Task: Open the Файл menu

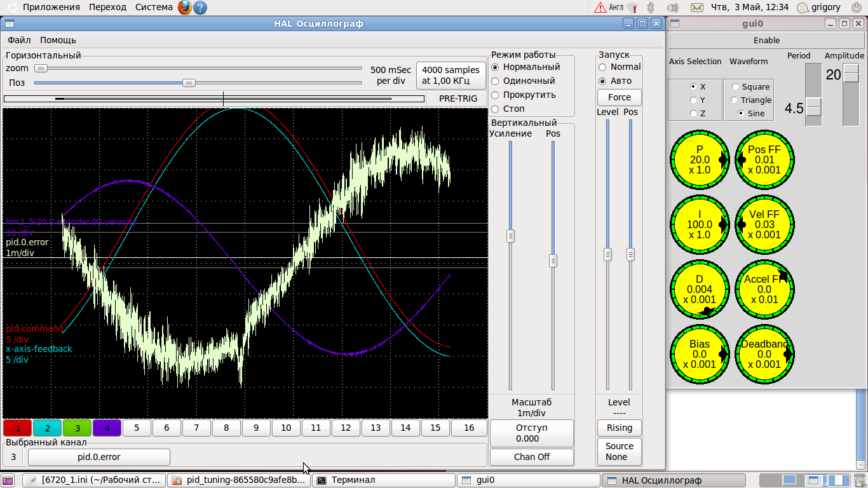Action: point(19,40)
